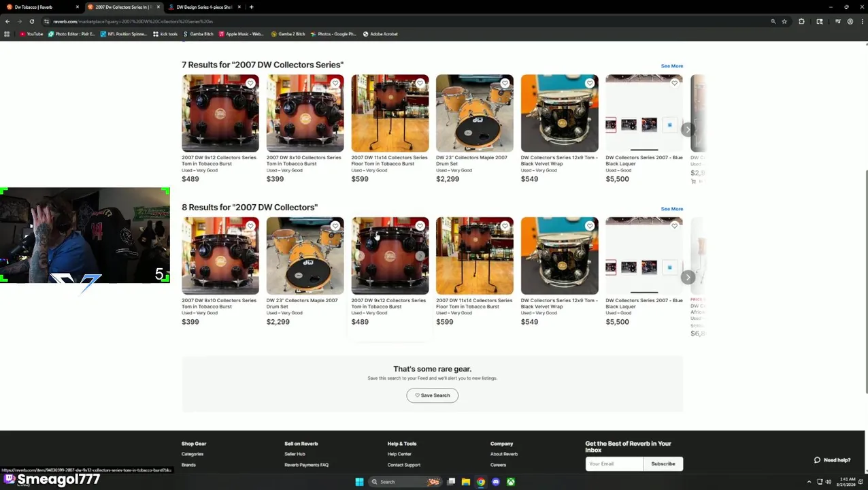Show hidden system tray icons

(809, 482)
